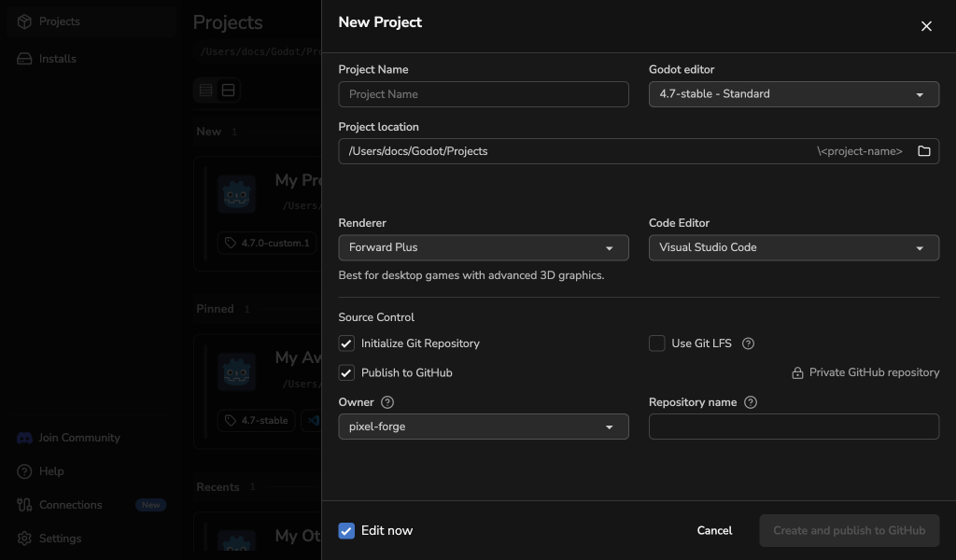
Task: Click the Help question mark icon
Action: (24, 471)
